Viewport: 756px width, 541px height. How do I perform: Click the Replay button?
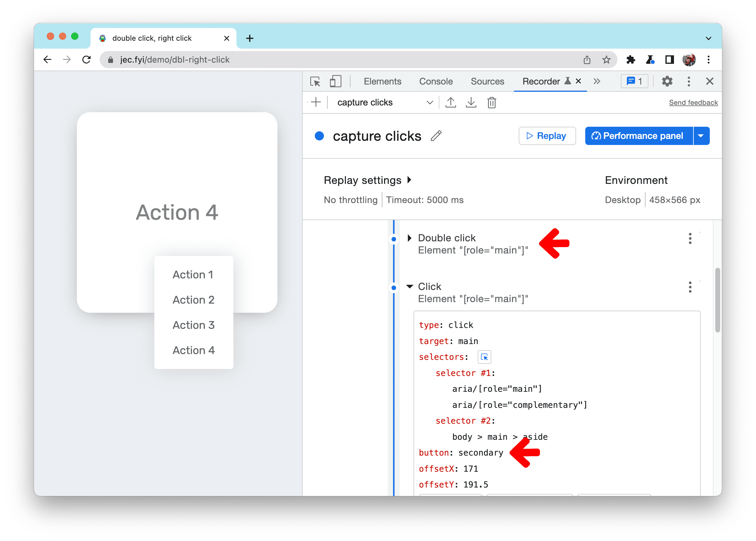pos(545,136)
